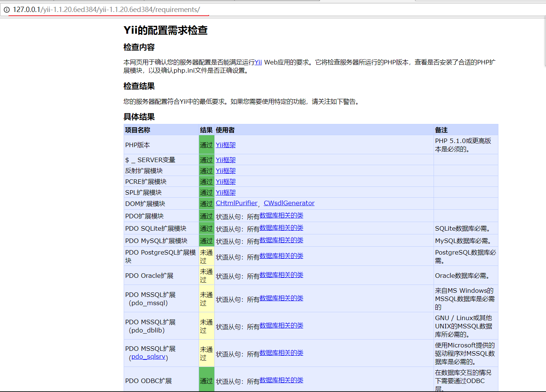Viewport: 546px width, 392px height.
Task: Click the yellow 未通过 cell for pdo_dblib
Action: pos(206,326)
